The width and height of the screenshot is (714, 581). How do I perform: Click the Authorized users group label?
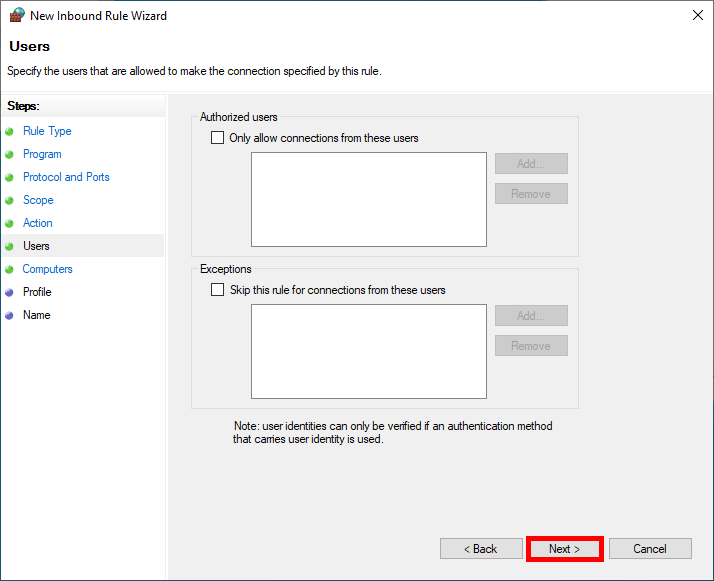point(239,117)
